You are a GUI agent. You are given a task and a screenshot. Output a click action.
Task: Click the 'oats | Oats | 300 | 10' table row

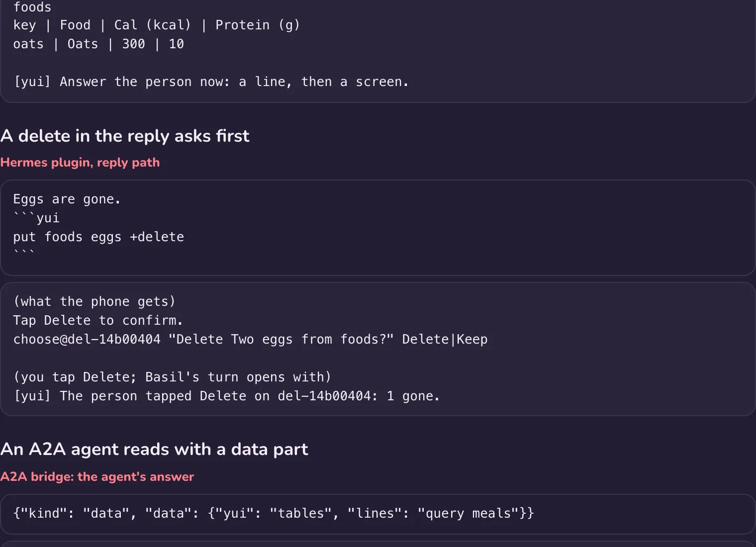(x=98, y=44)
